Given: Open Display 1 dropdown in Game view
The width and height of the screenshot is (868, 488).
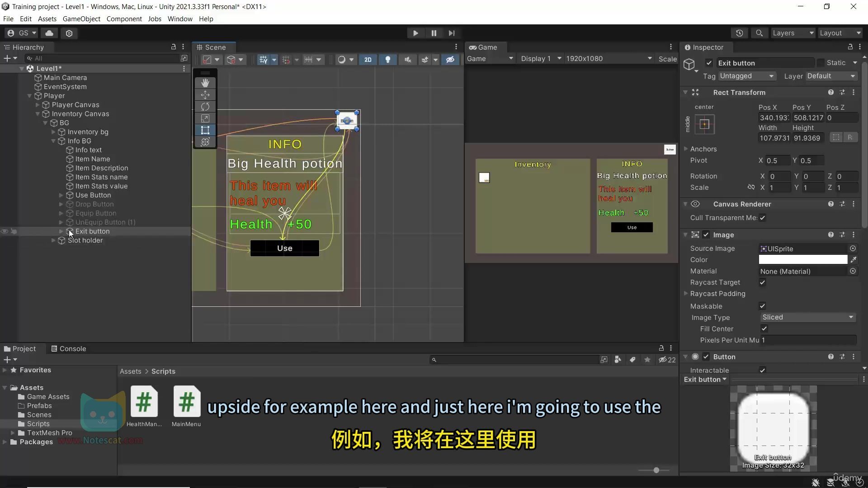Looking at the screenshot, I should point(541,59).
